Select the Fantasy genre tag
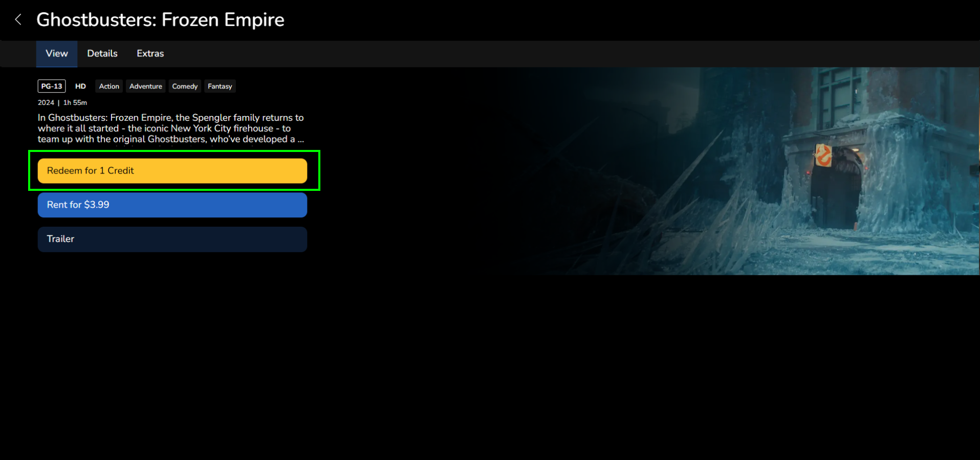The height and width of the screenshot is (460, 980). coord(220,86)
